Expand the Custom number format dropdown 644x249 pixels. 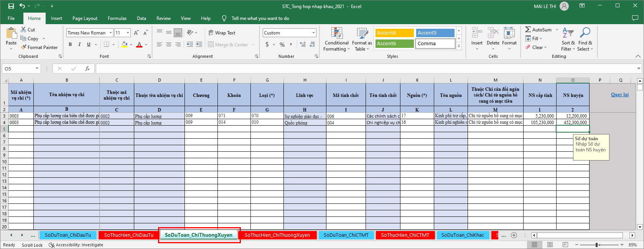point(313,33)
